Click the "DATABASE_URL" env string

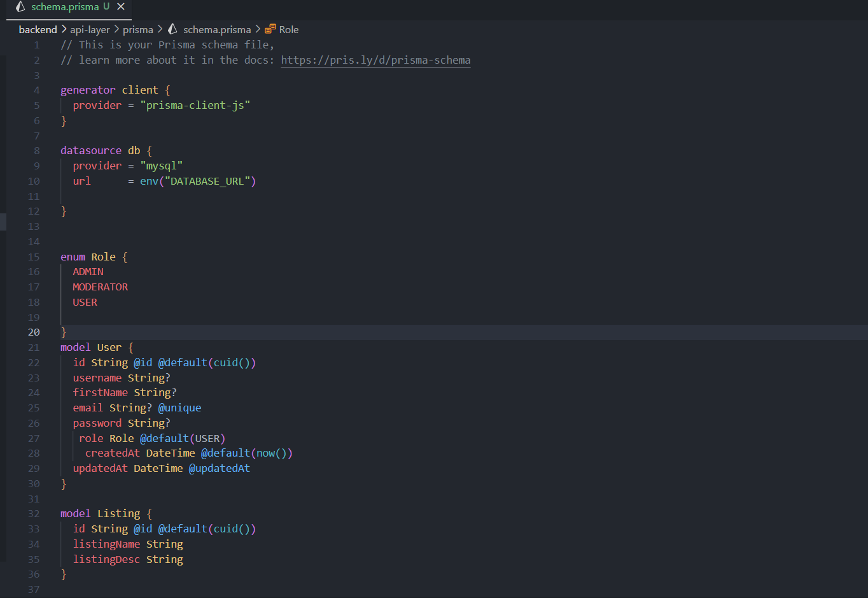(207, 182)
